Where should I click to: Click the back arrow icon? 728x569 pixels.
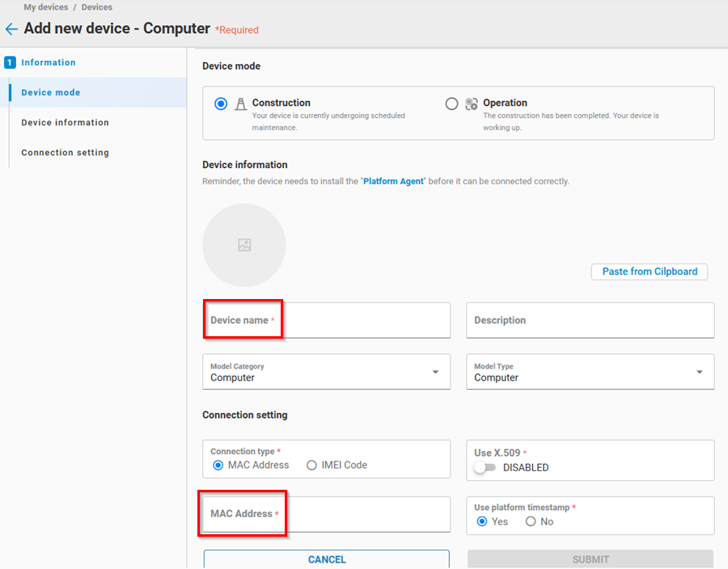tap(11, 29)
